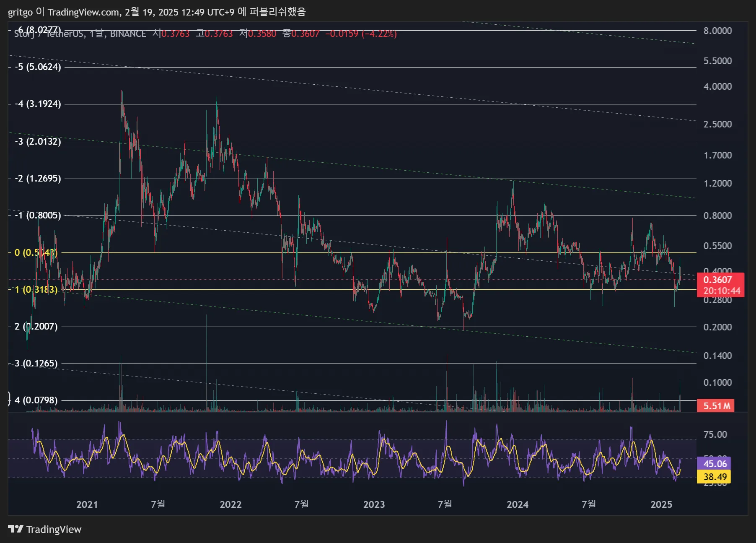Select the Fibonacci label 2 (0.2007)
The height and width of the screenshot is (543, 756).
36,326
